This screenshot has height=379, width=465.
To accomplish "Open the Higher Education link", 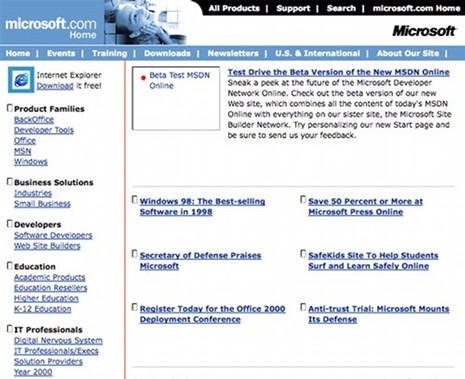I will tap(46, 298).
